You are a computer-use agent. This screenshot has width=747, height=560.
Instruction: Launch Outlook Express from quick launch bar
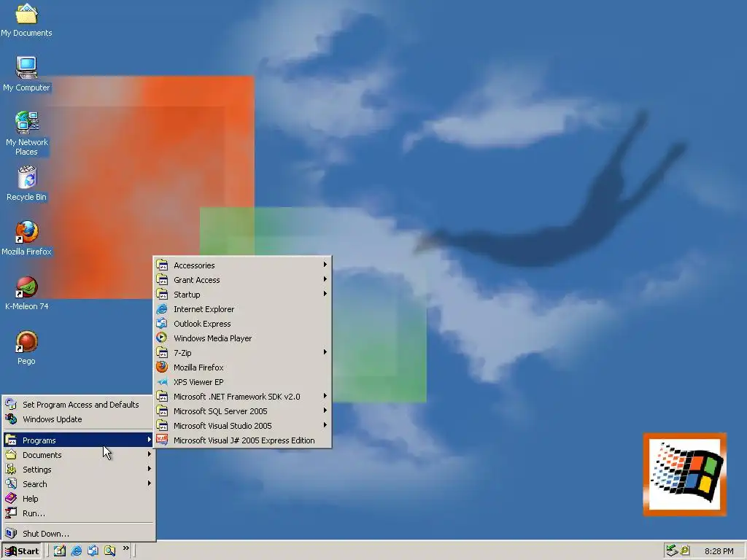[x=93, y=551]
